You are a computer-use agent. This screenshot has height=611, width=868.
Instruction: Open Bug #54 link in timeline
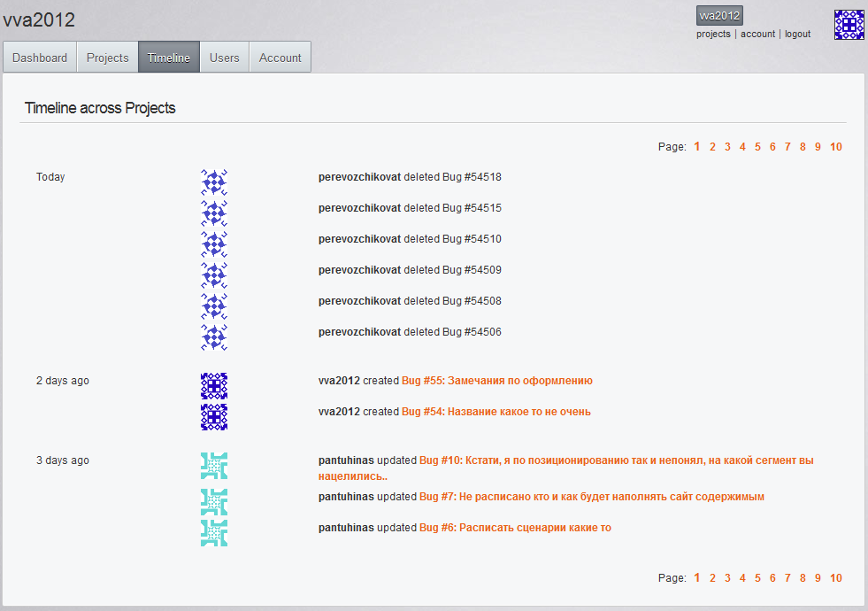point(495,412)
